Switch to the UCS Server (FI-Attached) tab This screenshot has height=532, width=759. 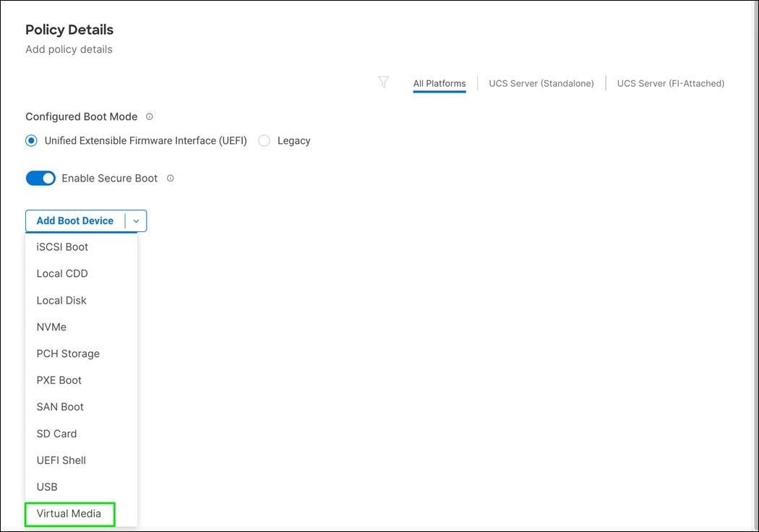(670, 83)
